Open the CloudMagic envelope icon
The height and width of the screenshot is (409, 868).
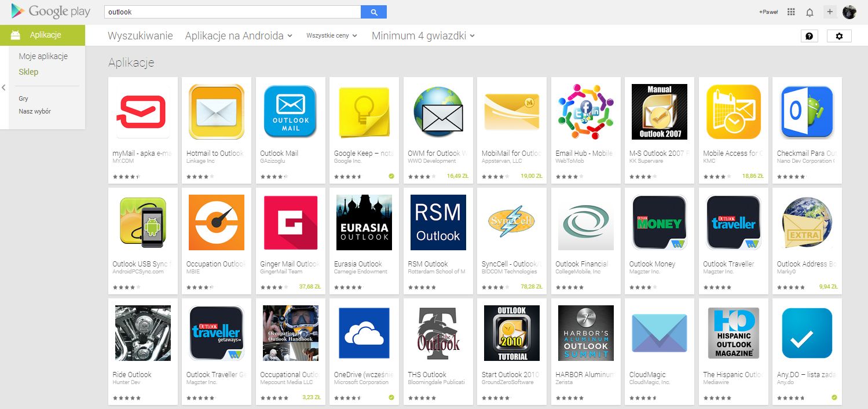[660, 333]
